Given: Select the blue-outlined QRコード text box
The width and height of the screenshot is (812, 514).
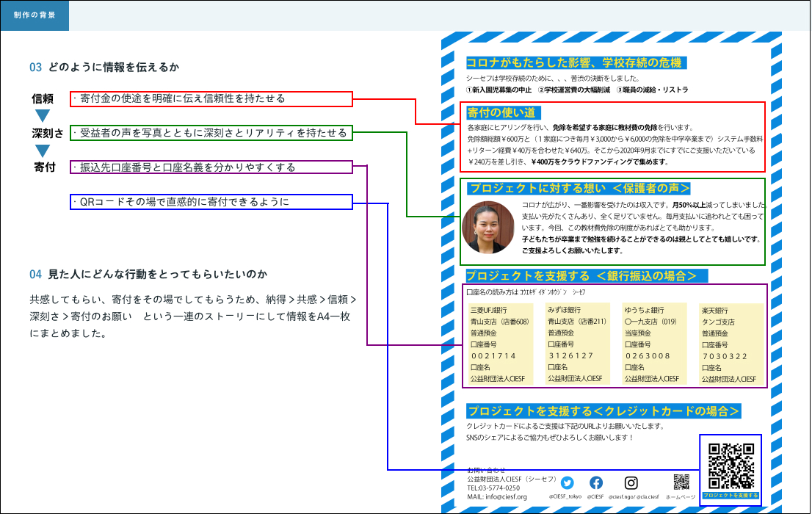Looking at the screenshot, I should point(211,202).
